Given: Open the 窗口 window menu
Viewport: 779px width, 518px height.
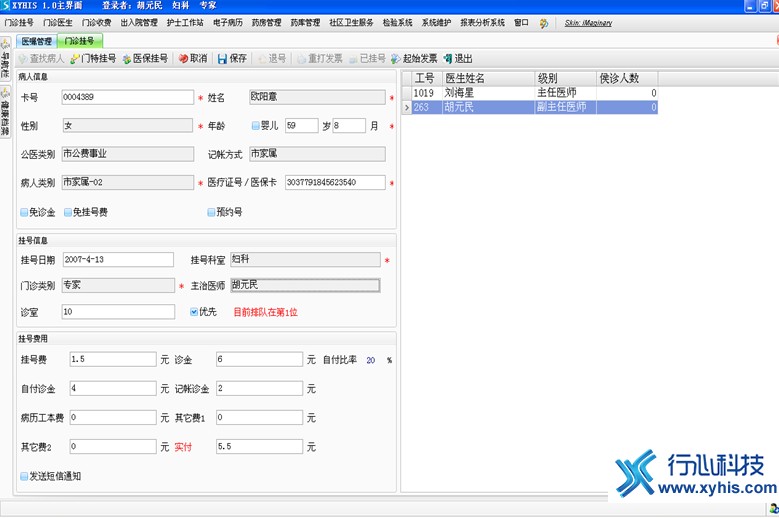Looking at the screenshot, I should (x=521, y=23).
